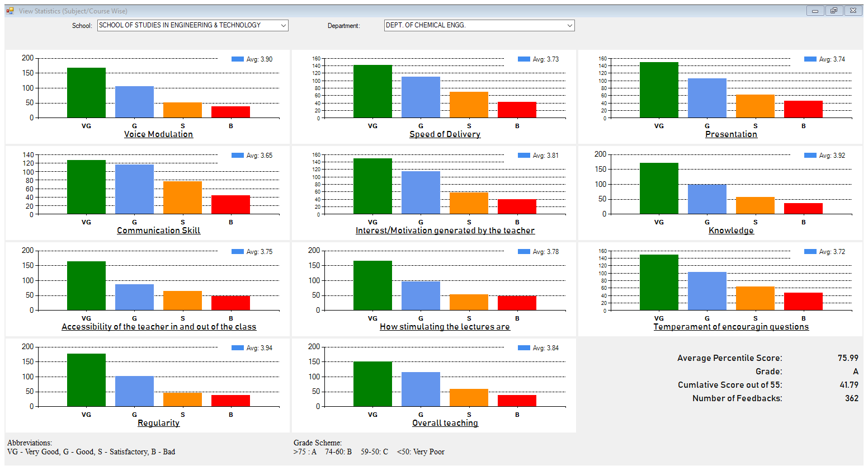The image size is (868, 470).
Task: Click the Knowledge chart title
Action: [x=731, y=231]
